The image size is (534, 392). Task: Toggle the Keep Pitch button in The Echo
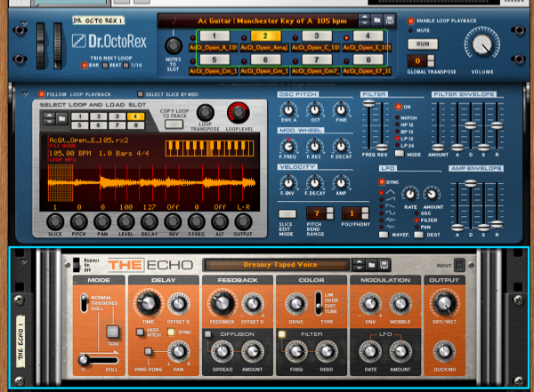[139, 331]
